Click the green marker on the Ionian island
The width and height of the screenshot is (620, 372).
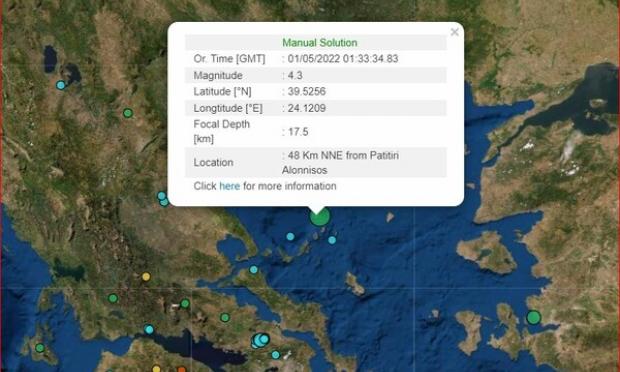click(40, 348)
